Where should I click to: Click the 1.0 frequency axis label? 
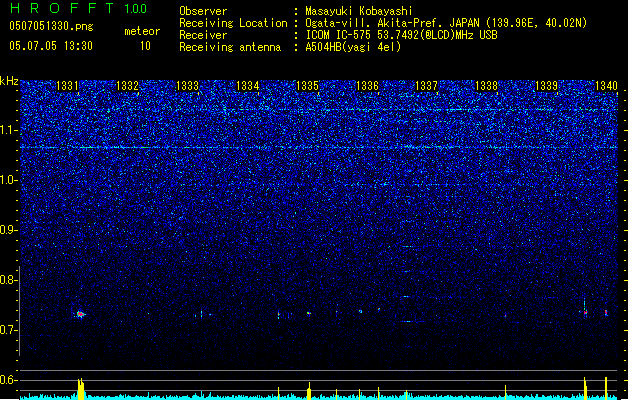point(9,180)
